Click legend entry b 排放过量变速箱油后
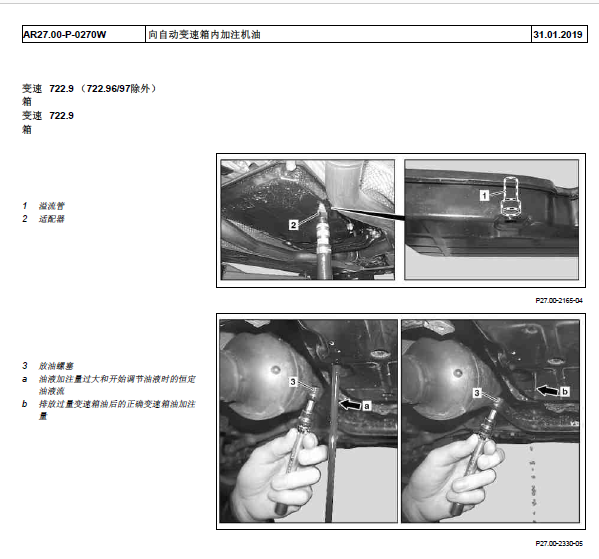The width and height of the screenshot is (599, 559). pos(108,410)
